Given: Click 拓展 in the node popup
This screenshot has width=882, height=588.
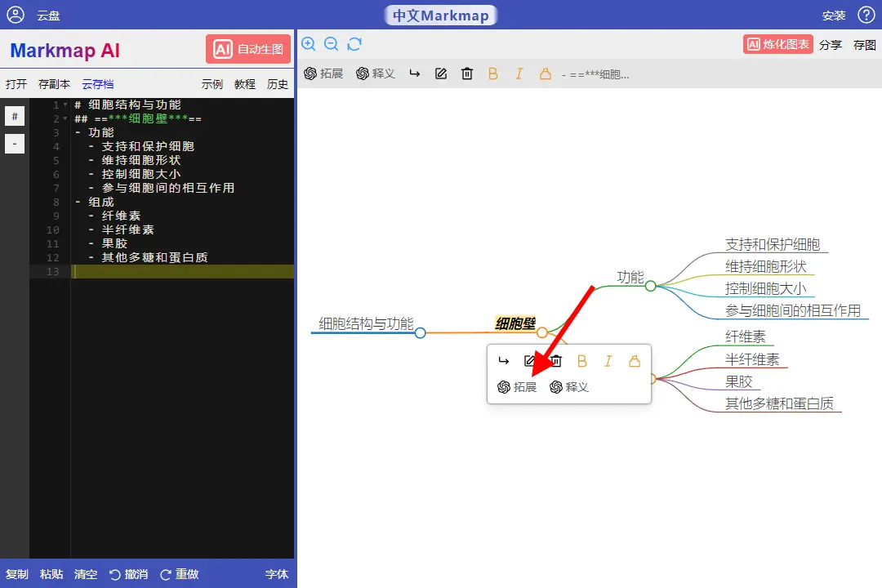Looking at the screenshot, I should 517,387.
